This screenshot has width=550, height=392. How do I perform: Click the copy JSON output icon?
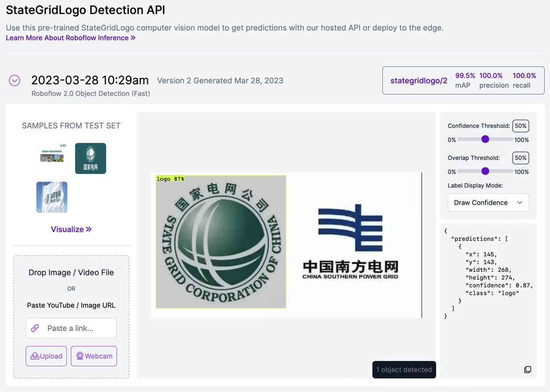pyautogui.click(x=528, y=370)
